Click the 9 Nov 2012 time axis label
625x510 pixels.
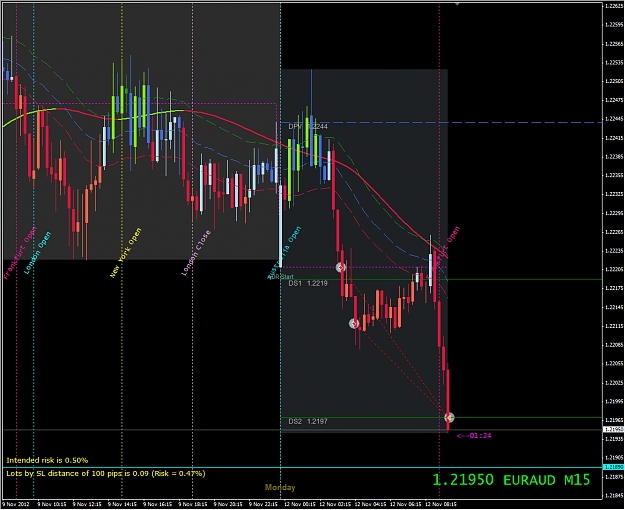click(16, 504)
